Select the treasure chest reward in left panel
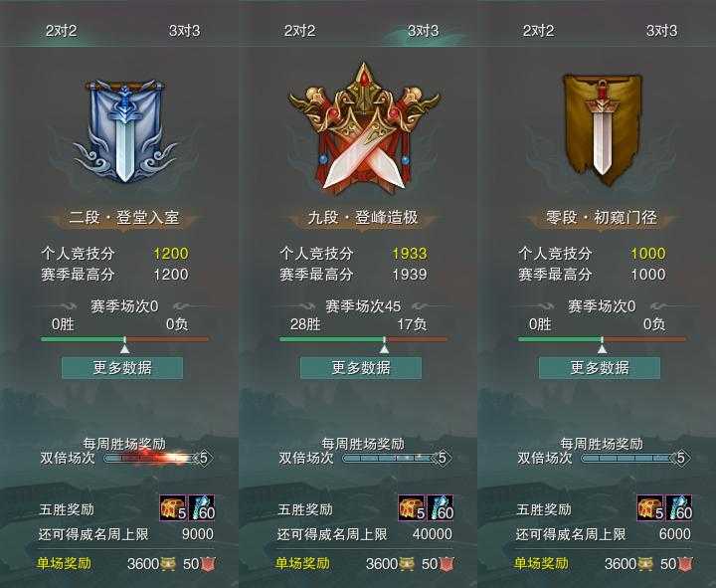This screenshot has width=716, height=588. (x=173, y=507)
